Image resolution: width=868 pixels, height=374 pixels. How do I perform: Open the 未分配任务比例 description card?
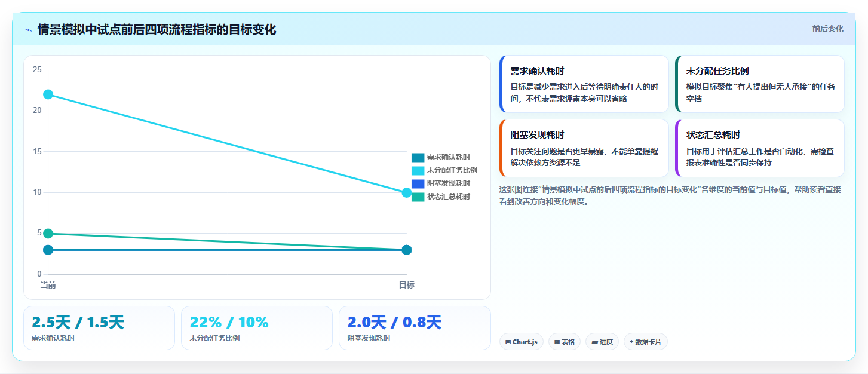(x=760, y=84)
